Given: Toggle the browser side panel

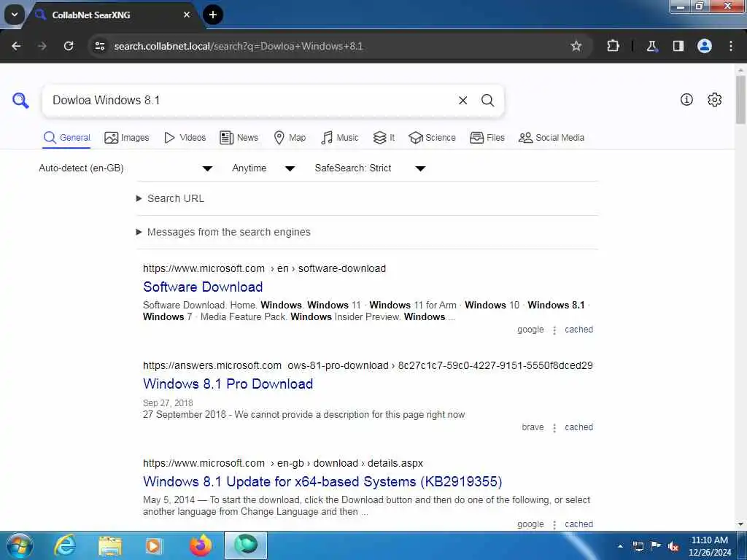Looking at the screenshot, I should click(x=678, y=46).
